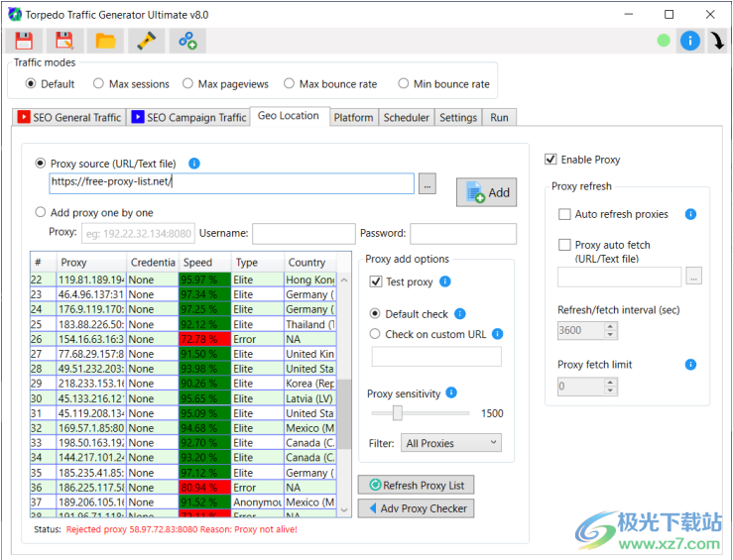The image size is (733, 560).
Task: Click info icon beside Proxy sensitivity
Action: [x=451, y=392]
